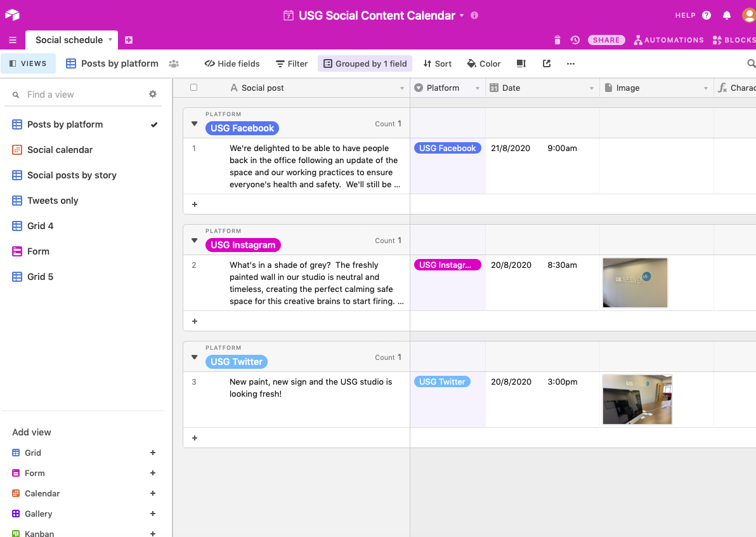Open Tweets only view
The height and width of the screenshot is (537, 756).
(x=53, y=201)
